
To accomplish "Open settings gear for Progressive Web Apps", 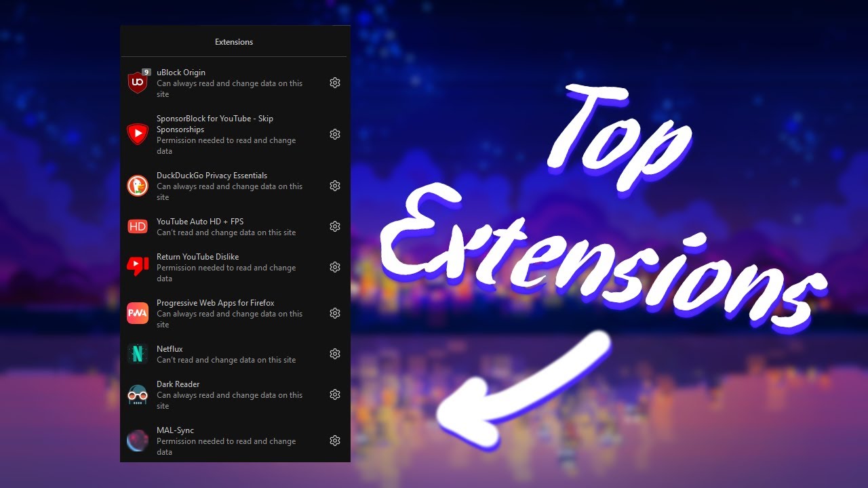I will point(335,313).
